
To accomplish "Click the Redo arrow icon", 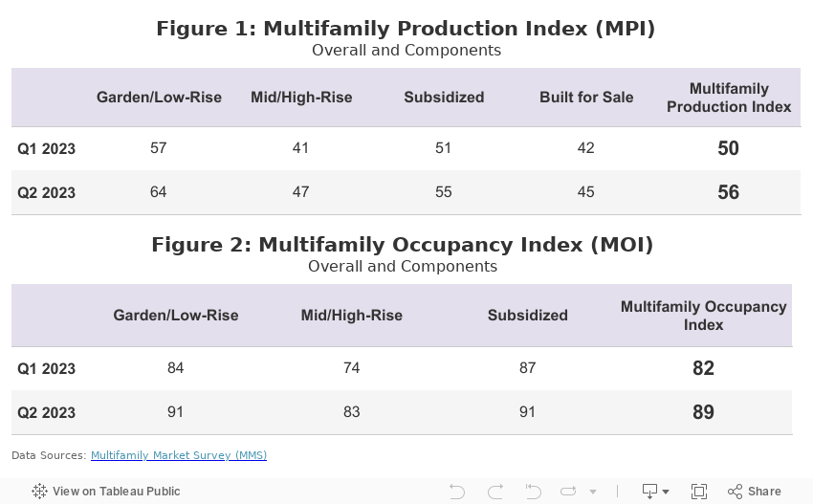I will pos(495,491).
